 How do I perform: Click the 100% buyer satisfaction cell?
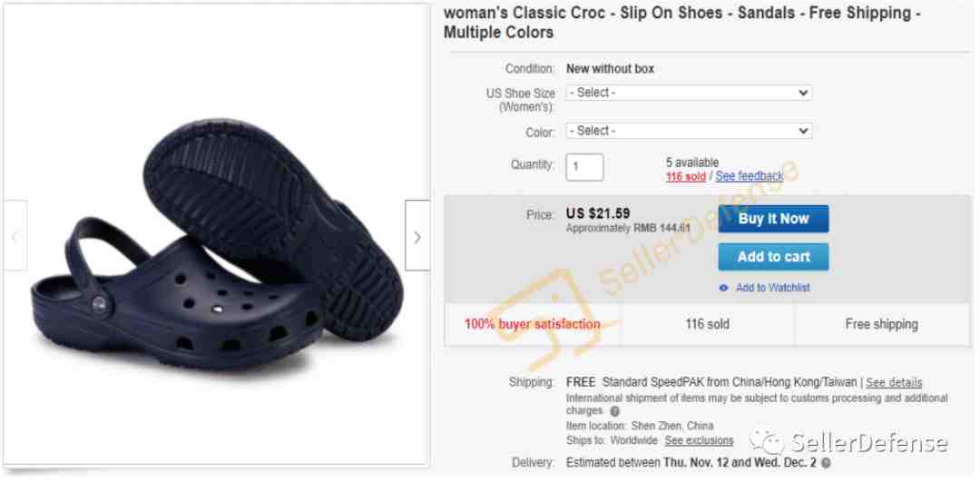(533, 324)
